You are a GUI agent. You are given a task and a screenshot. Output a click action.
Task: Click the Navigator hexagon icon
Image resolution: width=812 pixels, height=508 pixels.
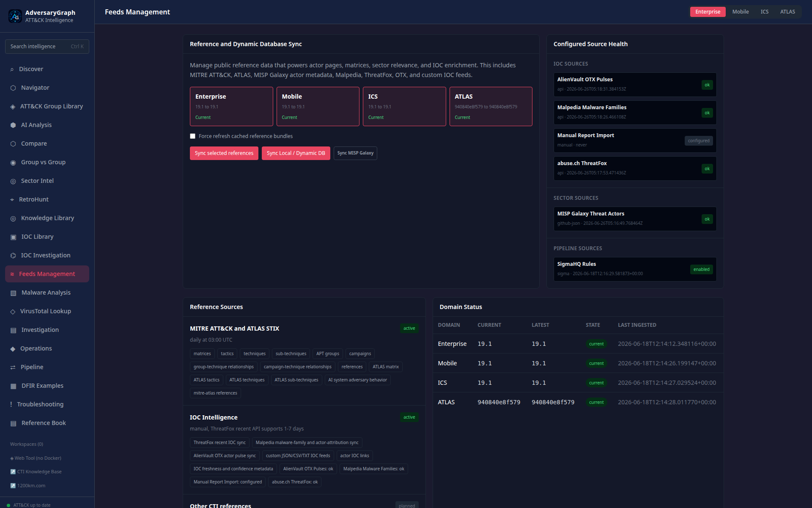coord(13,88)
